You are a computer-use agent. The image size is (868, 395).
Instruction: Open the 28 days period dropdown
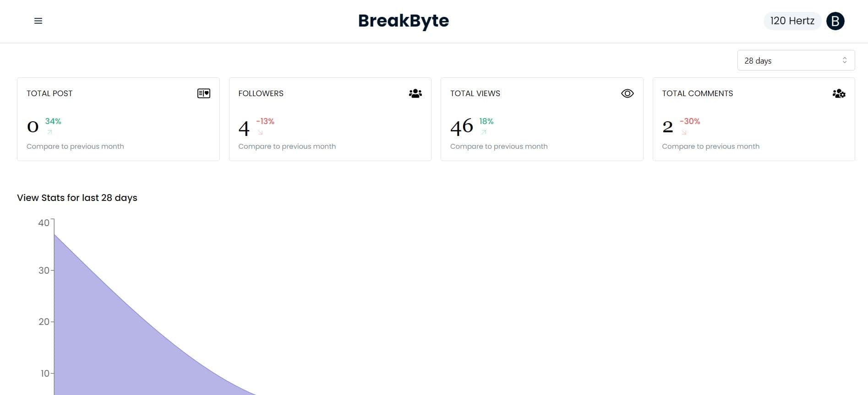tap(796, 60)
